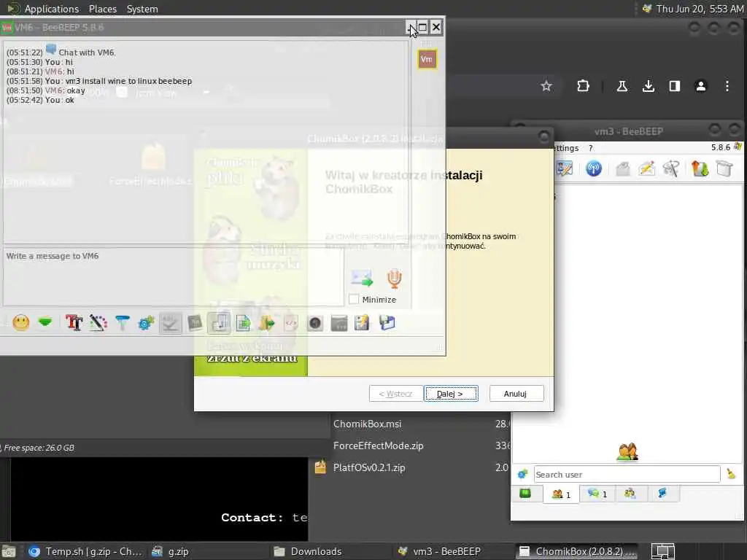Open the green home tab in vm3
This screenshot has width=747, height=560.
point(525,494)
